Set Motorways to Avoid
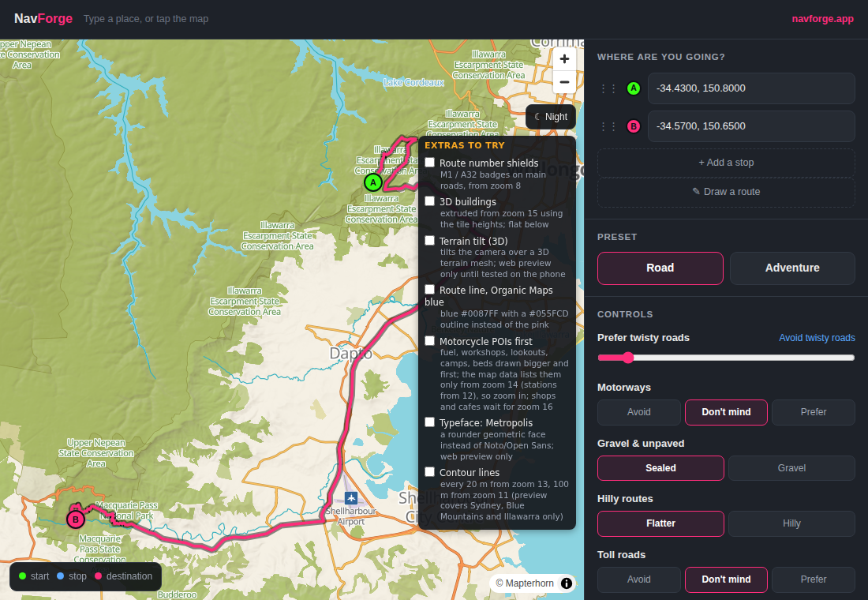The height and width of the screenshot is (600, 868). pyautogui.click(x=639, y=412)
